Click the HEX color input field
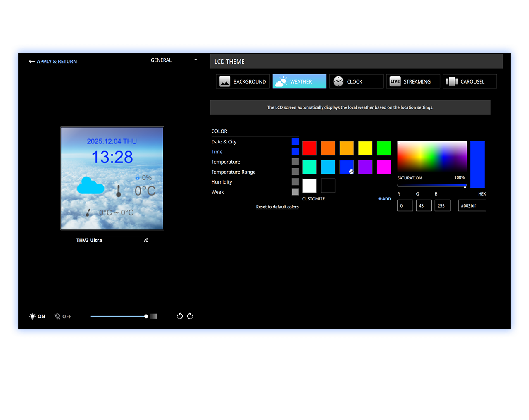 (472, 205)
